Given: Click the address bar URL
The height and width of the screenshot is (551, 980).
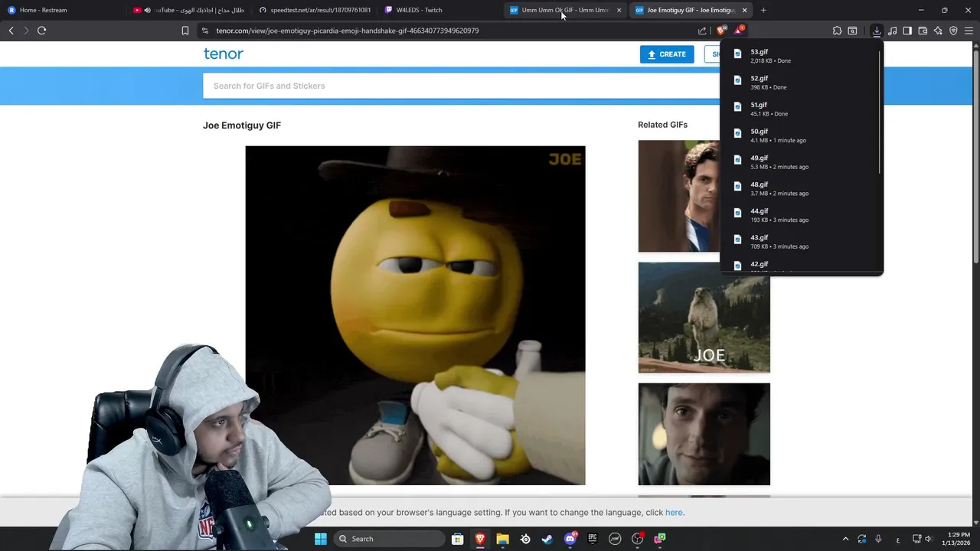Looking at the screenshot, I should point(348,31).
